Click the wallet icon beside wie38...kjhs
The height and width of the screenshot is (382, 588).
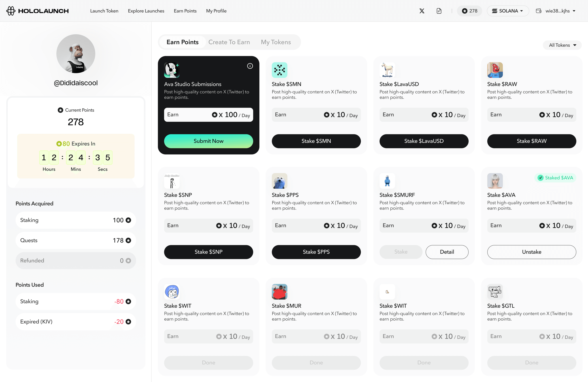click(539, 11)
